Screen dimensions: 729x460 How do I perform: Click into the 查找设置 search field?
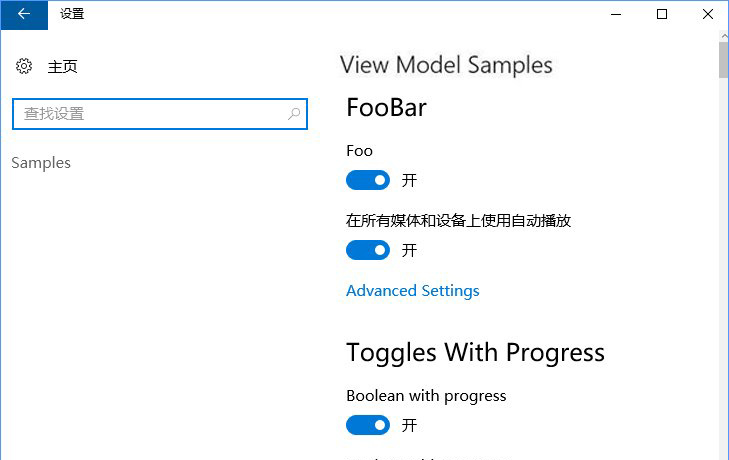pyautogui.click(x=150, y=114)
